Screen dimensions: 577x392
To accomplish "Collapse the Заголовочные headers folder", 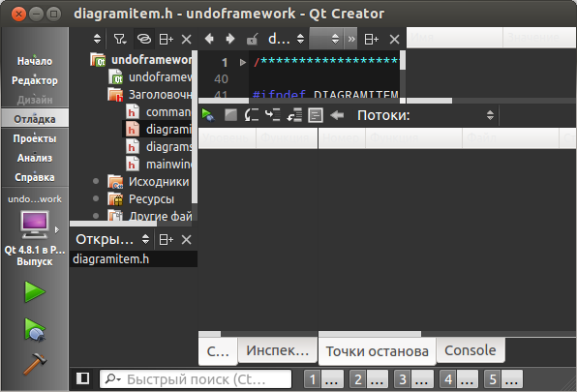I will tap(150, 95).
